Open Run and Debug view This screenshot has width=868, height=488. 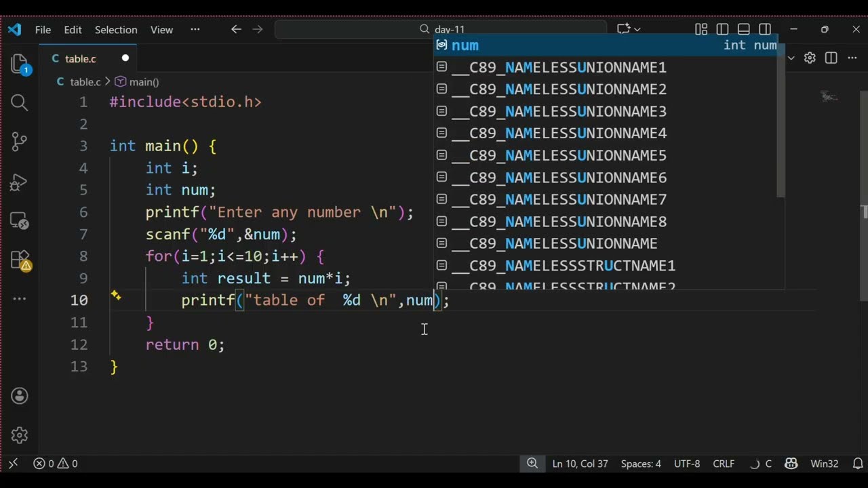pos(20,182)
